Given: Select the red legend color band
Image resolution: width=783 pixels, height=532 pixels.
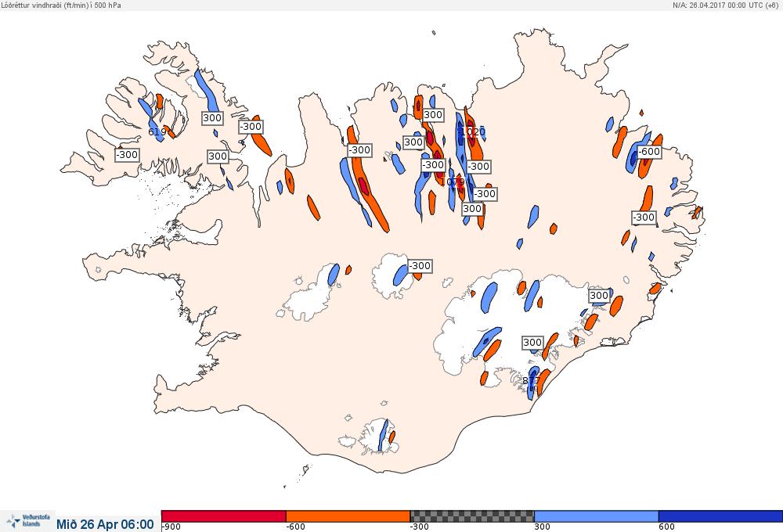Looking at the screenshot, I should (224, 516).
